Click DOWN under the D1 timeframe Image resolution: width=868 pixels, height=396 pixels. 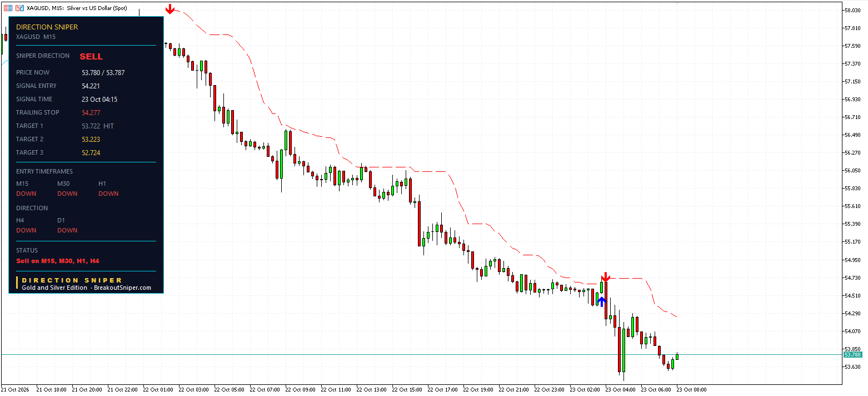click(67, 230)
